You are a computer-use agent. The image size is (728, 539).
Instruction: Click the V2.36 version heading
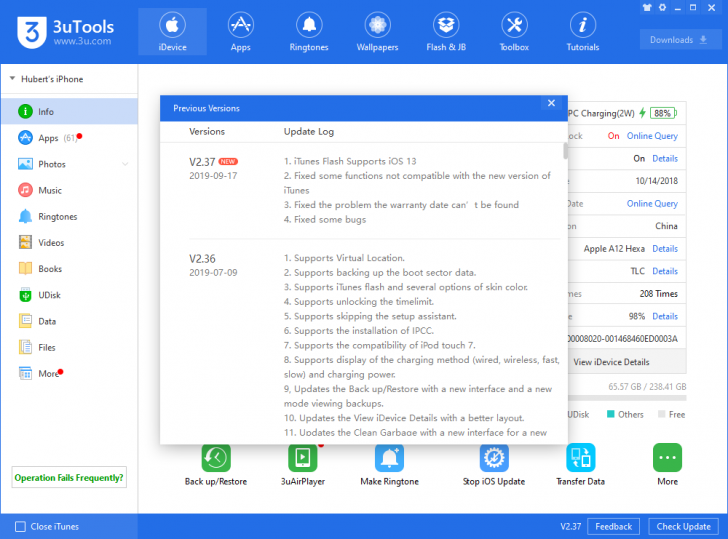[202, 259]
